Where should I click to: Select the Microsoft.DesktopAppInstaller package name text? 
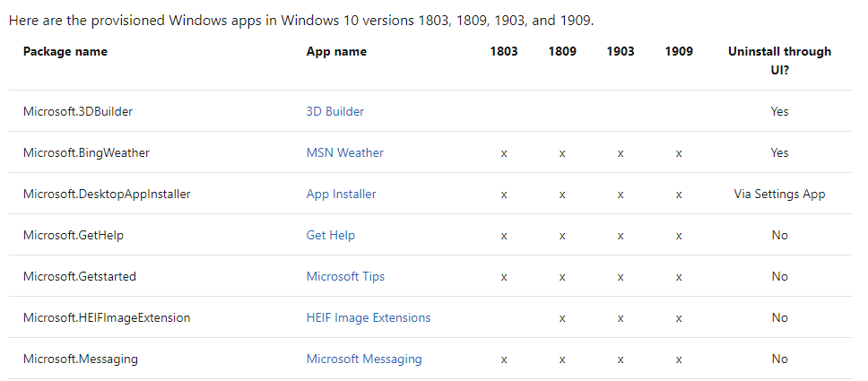tap(107, 194)
